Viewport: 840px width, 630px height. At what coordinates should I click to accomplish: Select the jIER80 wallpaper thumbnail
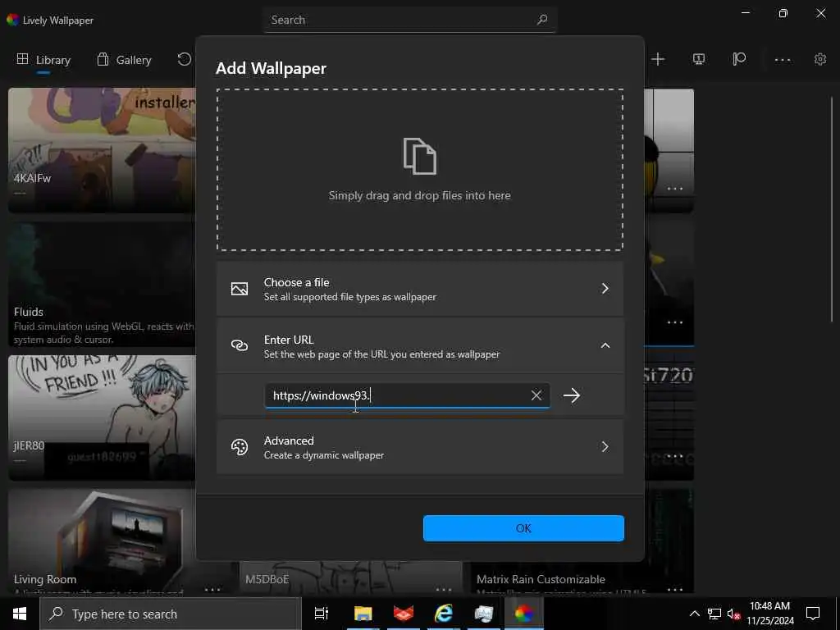(102, 418)
